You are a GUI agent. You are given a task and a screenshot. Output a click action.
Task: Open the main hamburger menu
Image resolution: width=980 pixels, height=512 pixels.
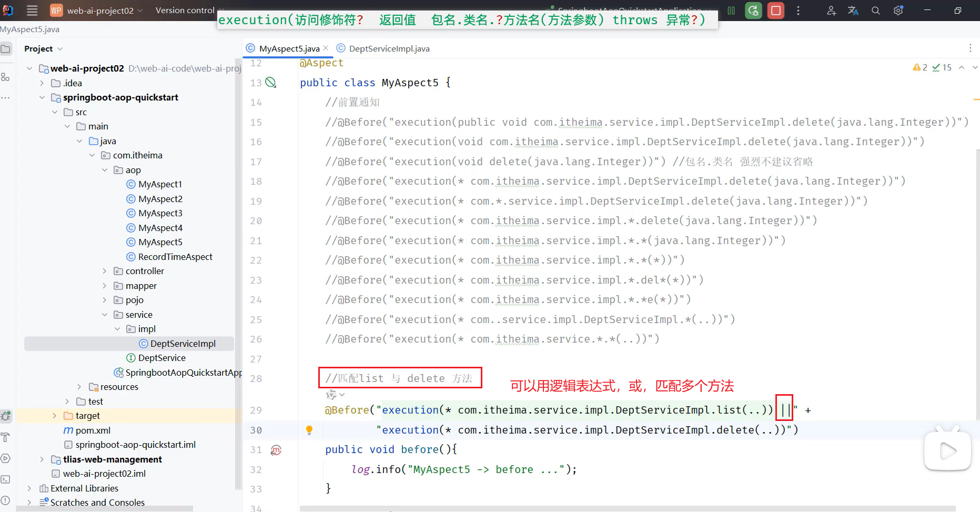[x=32, y=11]
